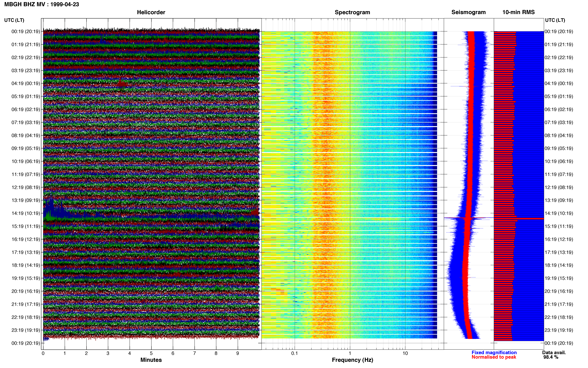Click the 'Minutes' axis label
Viewport: 588px width, 368px height.
(x=151, y=360)
